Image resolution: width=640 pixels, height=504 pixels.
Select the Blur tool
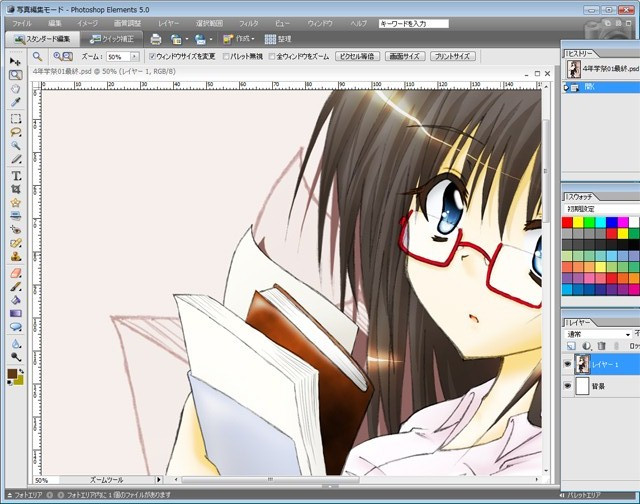click(16, 343)
